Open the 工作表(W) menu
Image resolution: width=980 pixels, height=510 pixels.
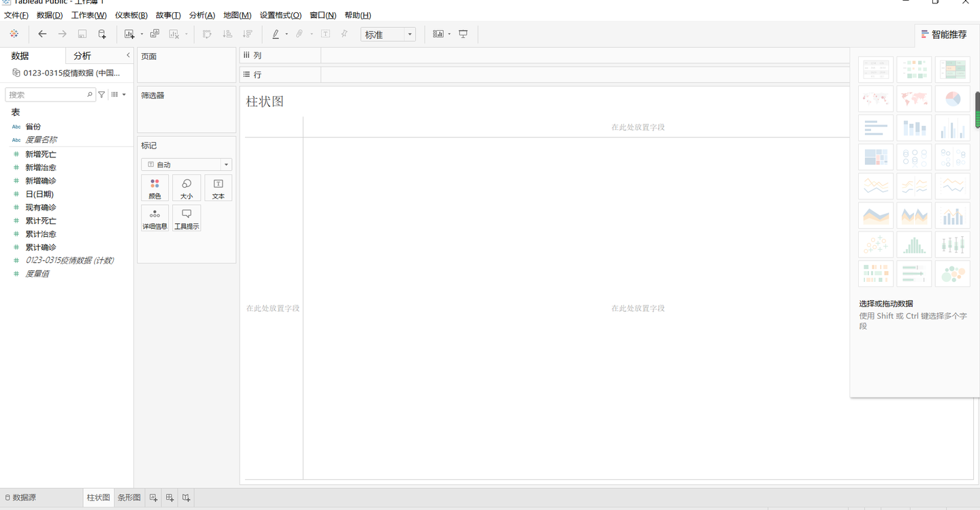click(x=89, y=15)
